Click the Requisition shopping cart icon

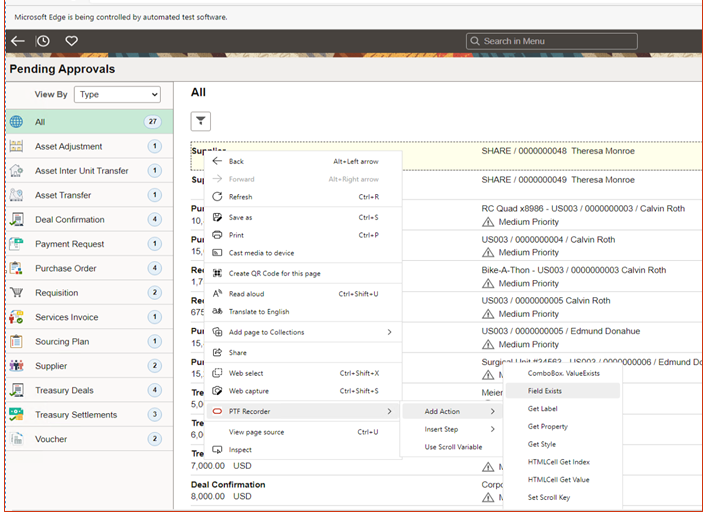16,292
